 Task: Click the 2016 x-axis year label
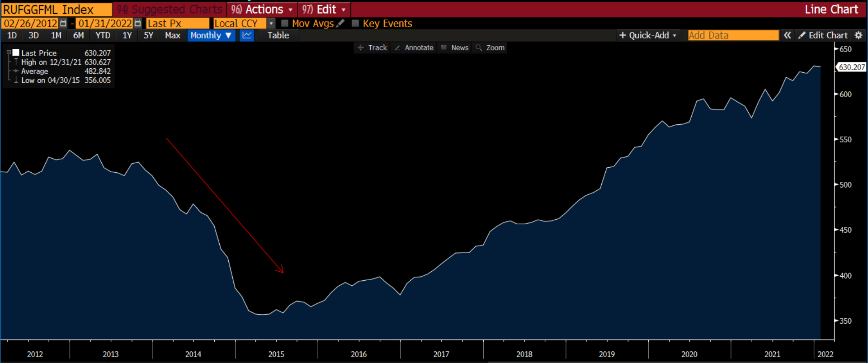pyautogui.click(x=359, y=354)
